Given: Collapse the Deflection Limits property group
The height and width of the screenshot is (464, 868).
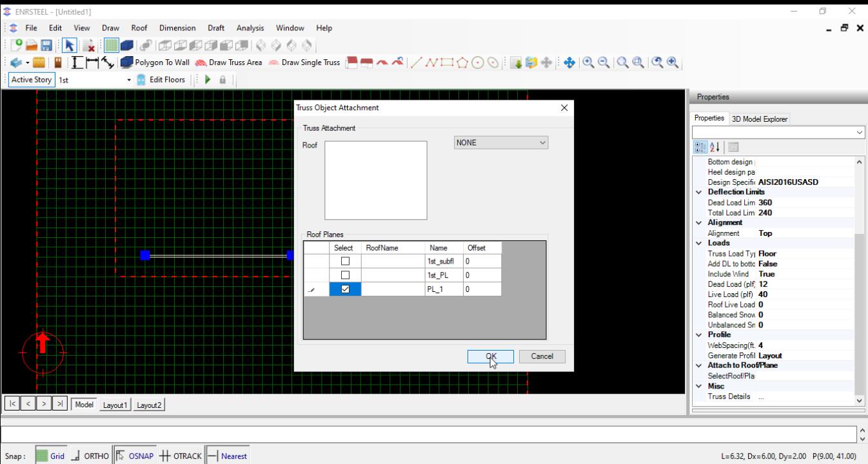Looking at the screenshot, I should coord(699,192).
